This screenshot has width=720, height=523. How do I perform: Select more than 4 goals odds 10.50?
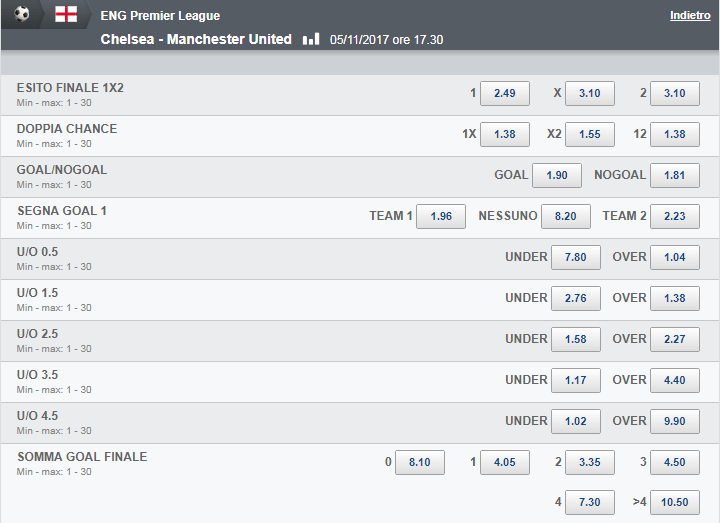[675, 502]
